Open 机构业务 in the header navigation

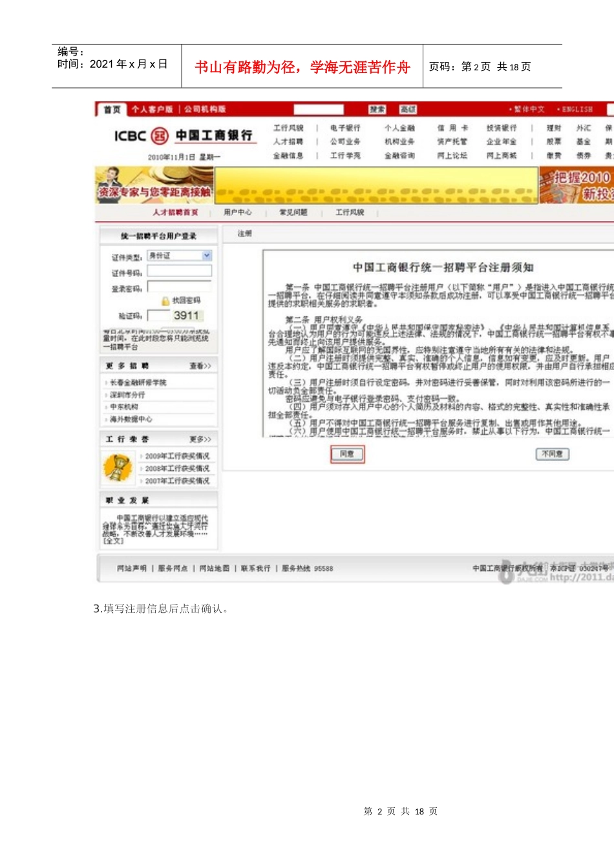pos(399,142)
